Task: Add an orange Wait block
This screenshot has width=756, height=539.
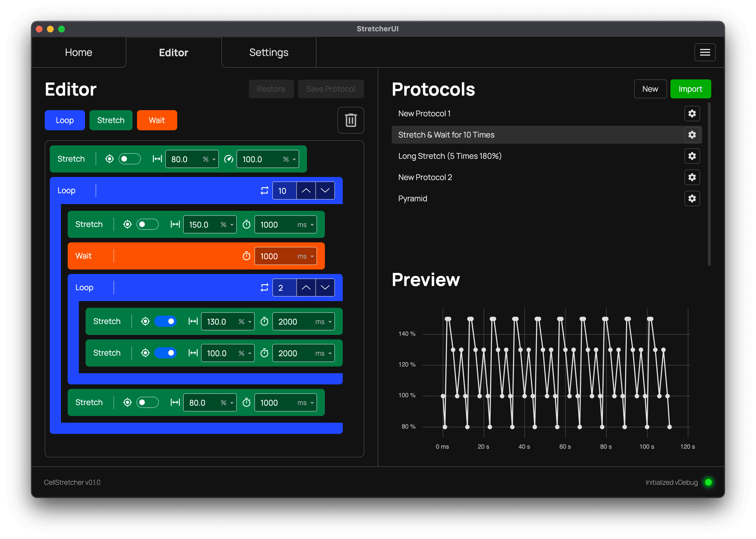Action: (x=157, y=120)
